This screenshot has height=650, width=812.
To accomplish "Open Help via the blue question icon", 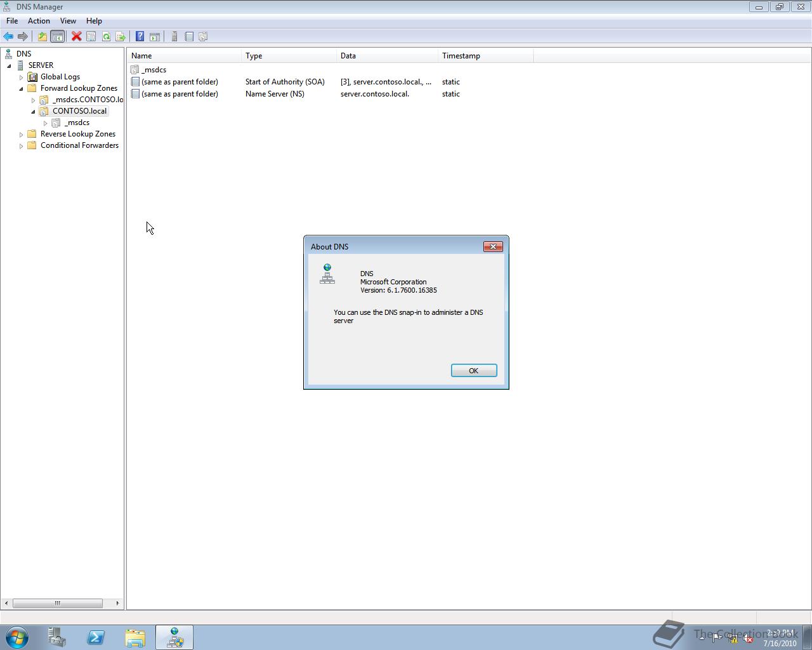I will pyautogui.click(x=140, y=37).
